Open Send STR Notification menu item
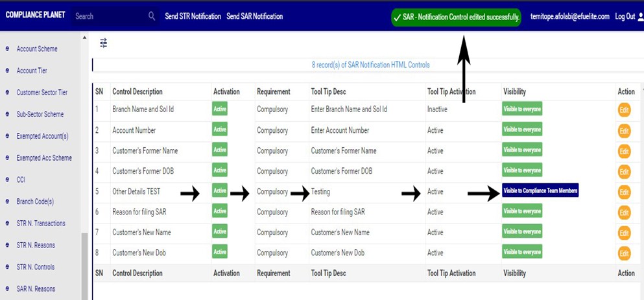The height and width of the screenshot is (300, 644). [193, 16]
